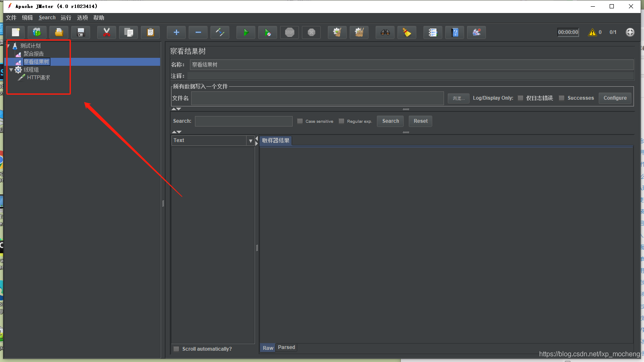Click the 0/1 thread counter
The height and width of the screenshot is (362, 644).
point(613,32)
